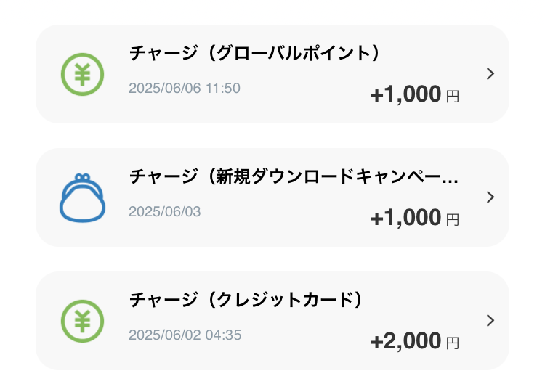Click the plus sign before 2,000
The height and width of the screenshot is (392, 545).
pos(376,342)
